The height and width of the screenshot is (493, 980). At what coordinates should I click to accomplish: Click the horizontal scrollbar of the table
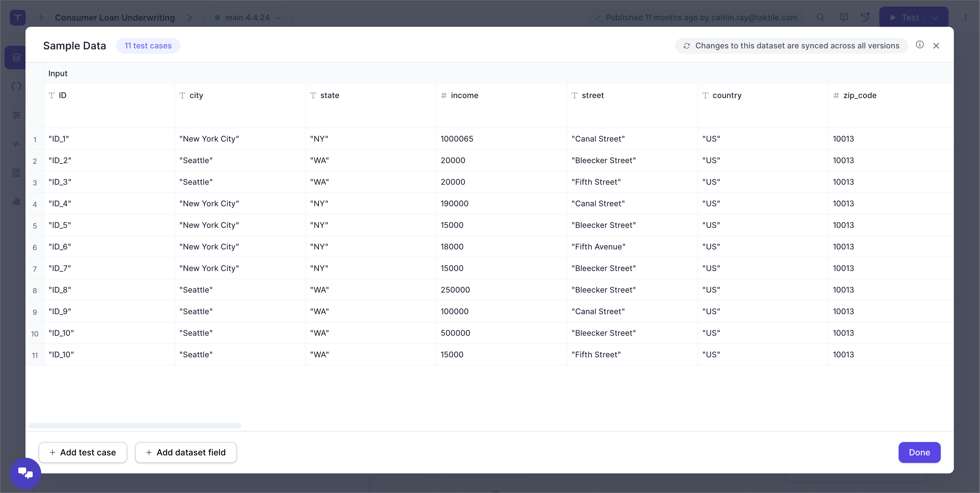(135, 426)
